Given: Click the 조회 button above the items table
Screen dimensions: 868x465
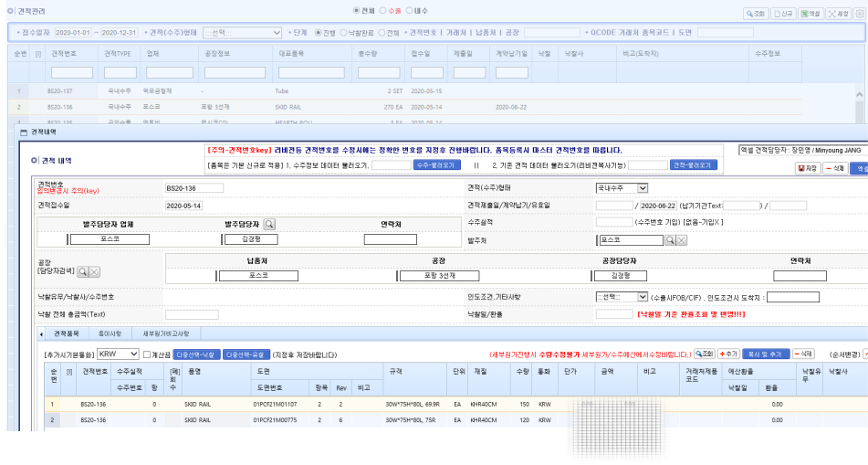Looking at the screenshot, I should coord(705,354).
